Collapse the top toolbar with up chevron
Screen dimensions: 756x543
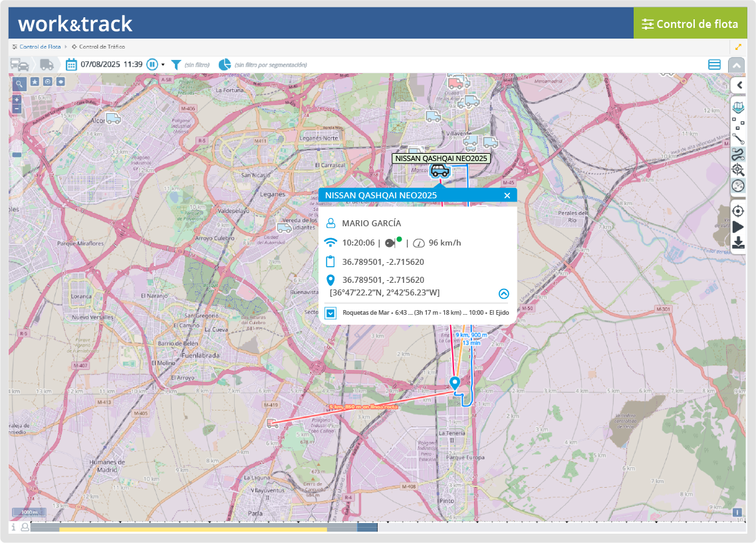(736, 65)
